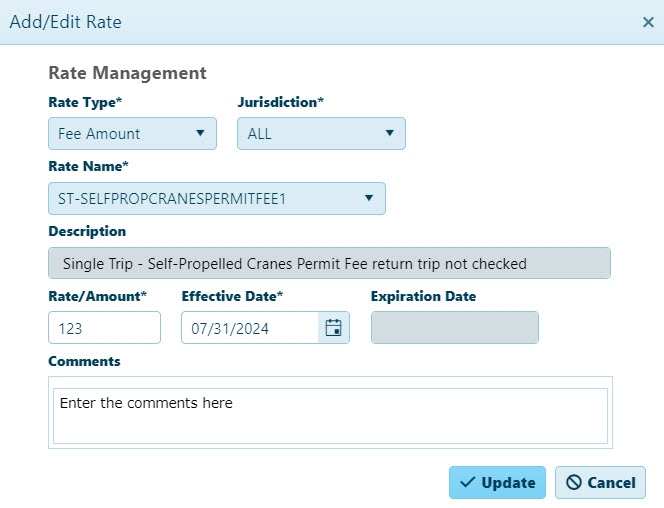Click the checkmark icon on Update
This screenshot has height=508, width=664.
click(x=468, y=482)
